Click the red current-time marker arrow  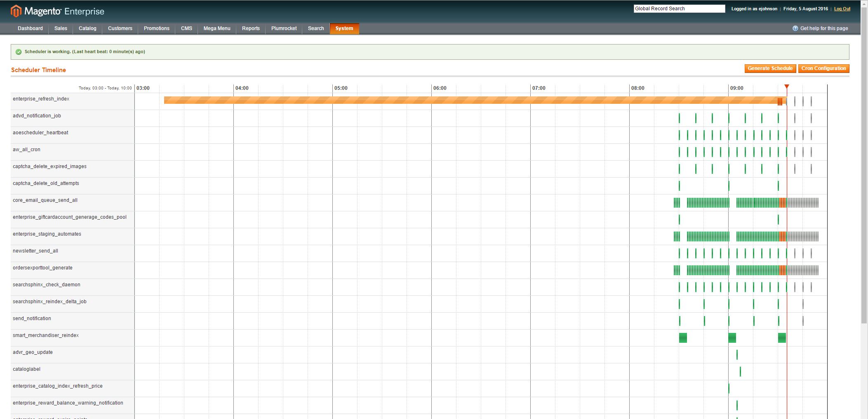[787, 87]
